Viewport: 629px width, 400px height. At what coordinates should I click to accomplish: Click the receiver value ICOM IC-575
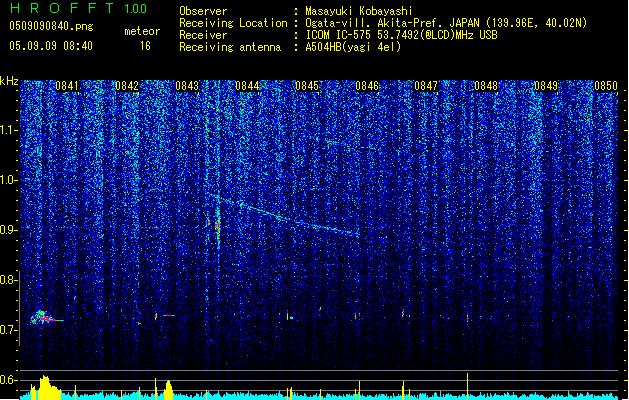401,35
